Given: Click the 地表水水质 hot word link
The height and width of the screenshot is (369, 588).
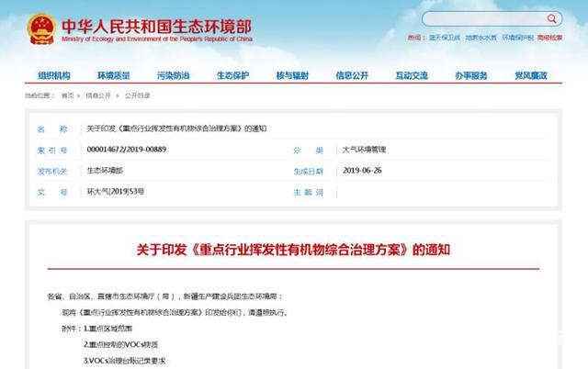Looking at the screenshot, I should [481, 38].
